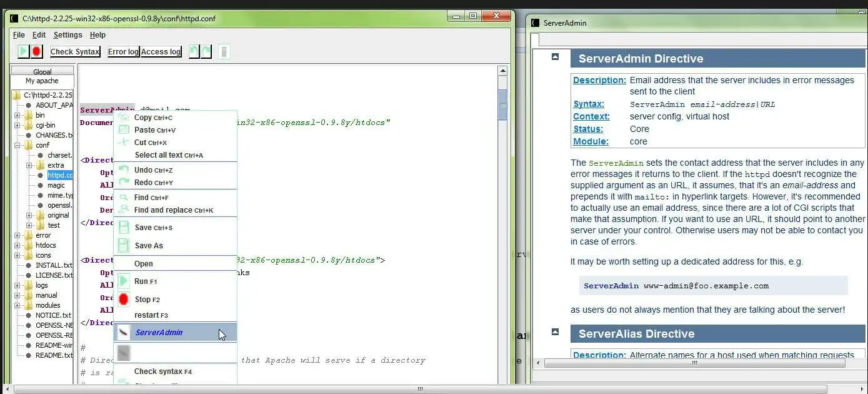
Task: Expand the test folder node
Action: click(29, 225)
